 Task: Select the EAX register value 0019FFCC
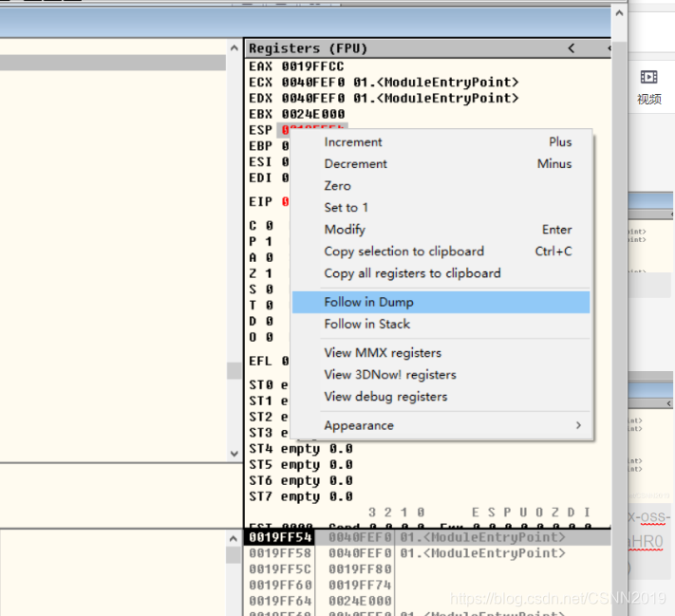click(x=313, y=66)
